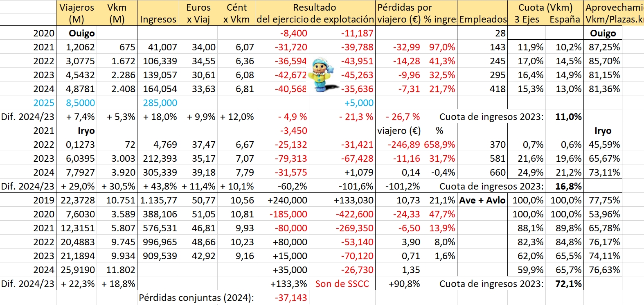Select the bold 16,8% revenue share cell
The image size is (644, 305).
point(568,186)
